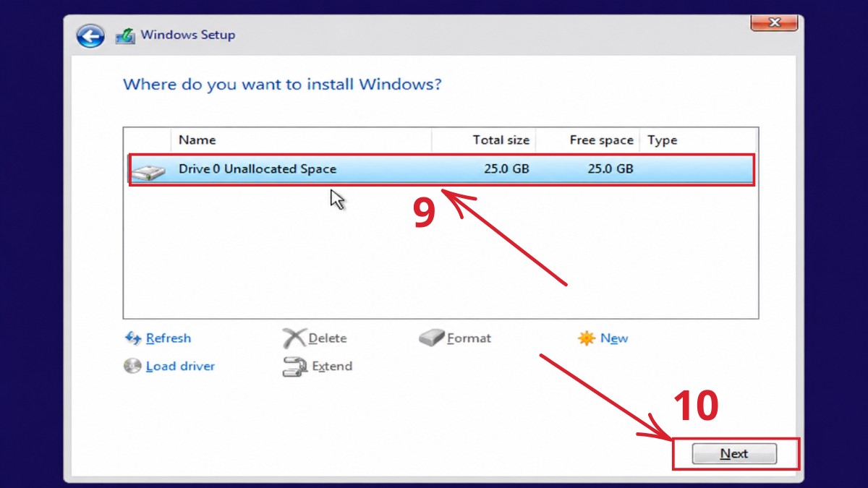Select the Extend option text
The width and height of the screenshot is (868, 488).
(x=332, y=366)
